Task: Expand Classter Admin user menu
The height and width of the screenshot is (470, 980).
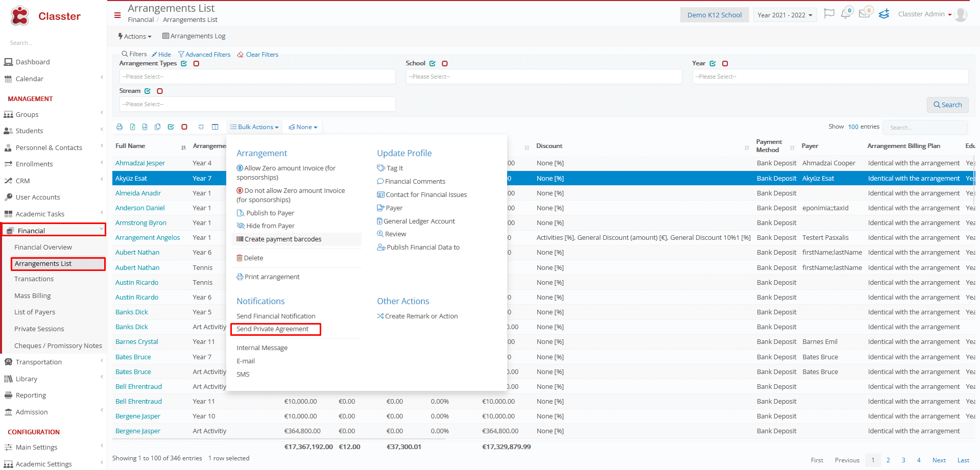Action: click(x=925, y=14)
